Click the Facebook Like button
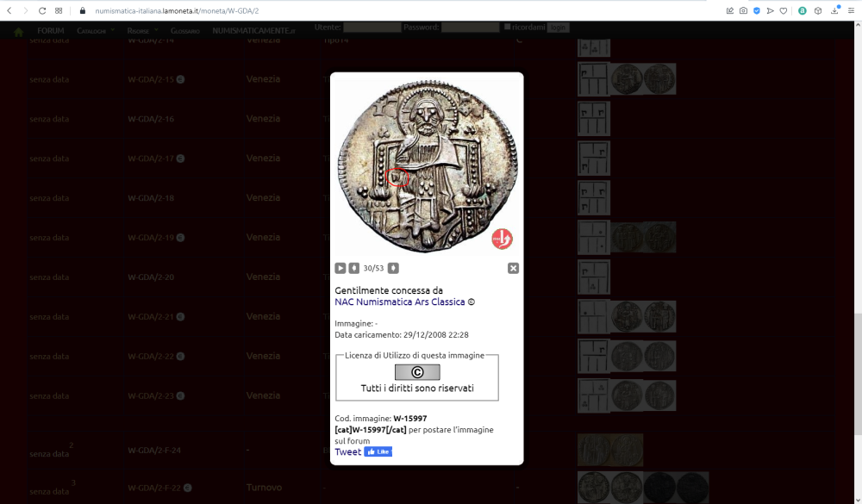862x504 pixels. [378, 451]
